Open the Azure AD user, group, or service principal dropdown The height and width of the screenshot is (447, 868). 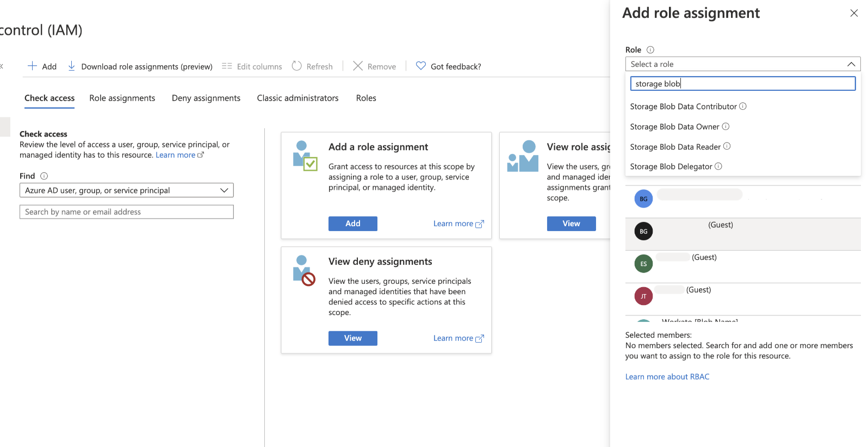tap(127, 190)
